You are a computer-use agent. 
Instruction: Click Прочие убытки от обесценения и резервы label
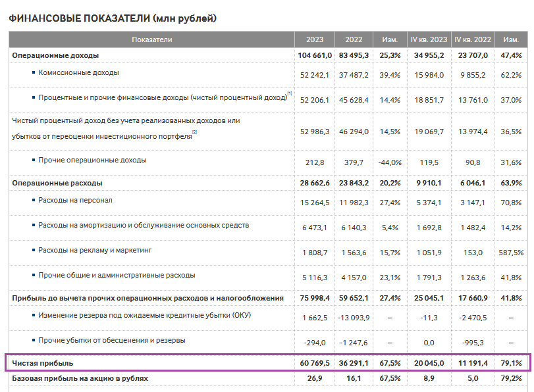click(112, 340)
